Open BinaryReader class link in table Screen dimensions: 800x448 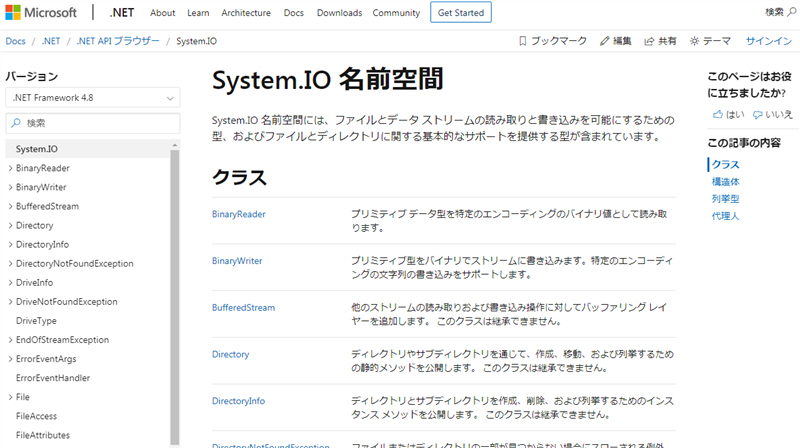coord(239,214)
